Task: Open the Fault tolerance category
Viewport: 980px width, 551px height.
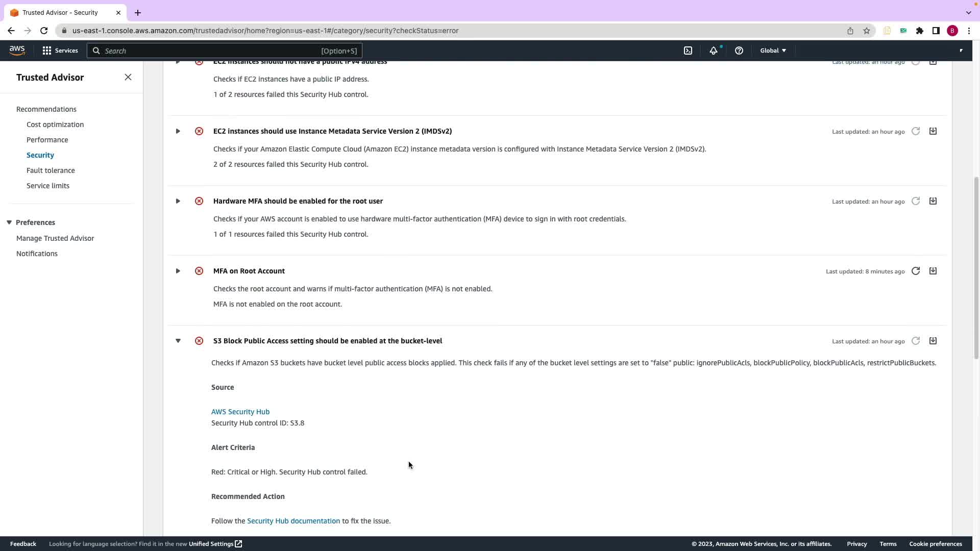Action: point(51,170)
